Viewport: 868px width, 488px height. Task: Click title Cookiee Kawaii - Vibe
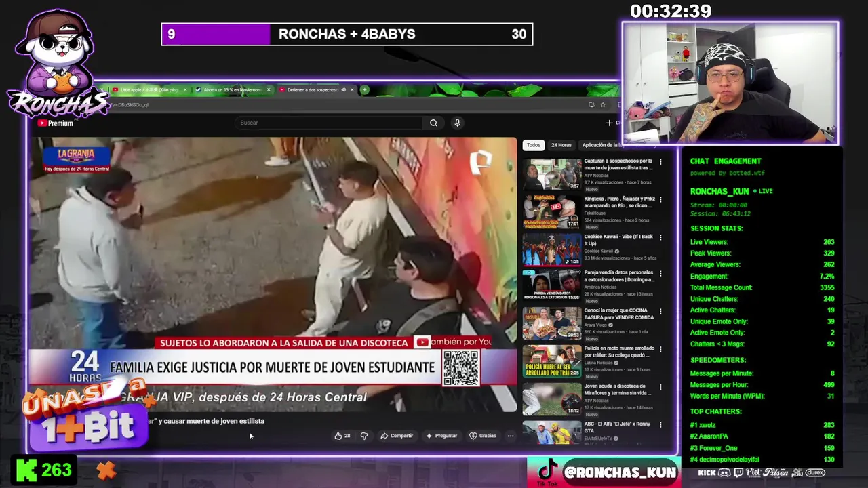618,239
